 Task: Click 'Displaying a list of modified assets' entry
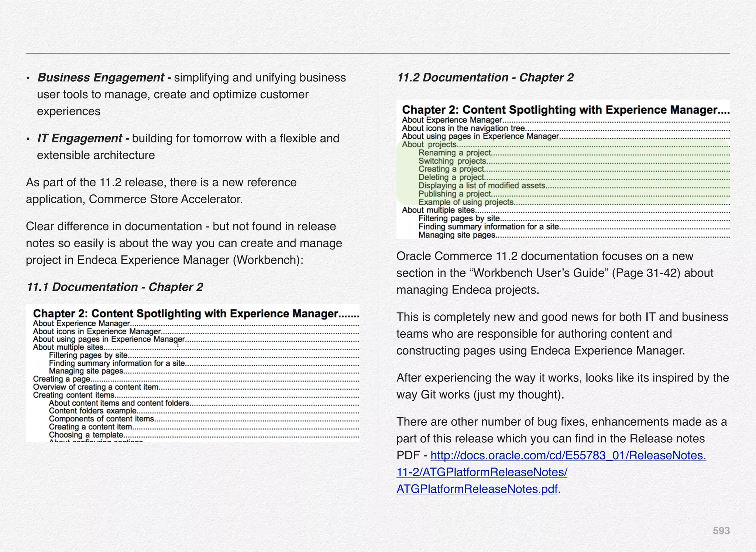[481, 186]
